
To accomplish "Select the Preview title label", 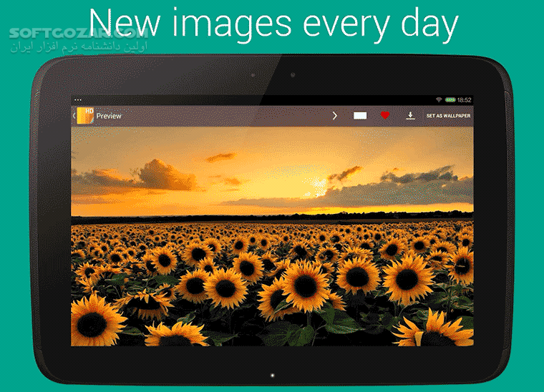I will point(109,116).
